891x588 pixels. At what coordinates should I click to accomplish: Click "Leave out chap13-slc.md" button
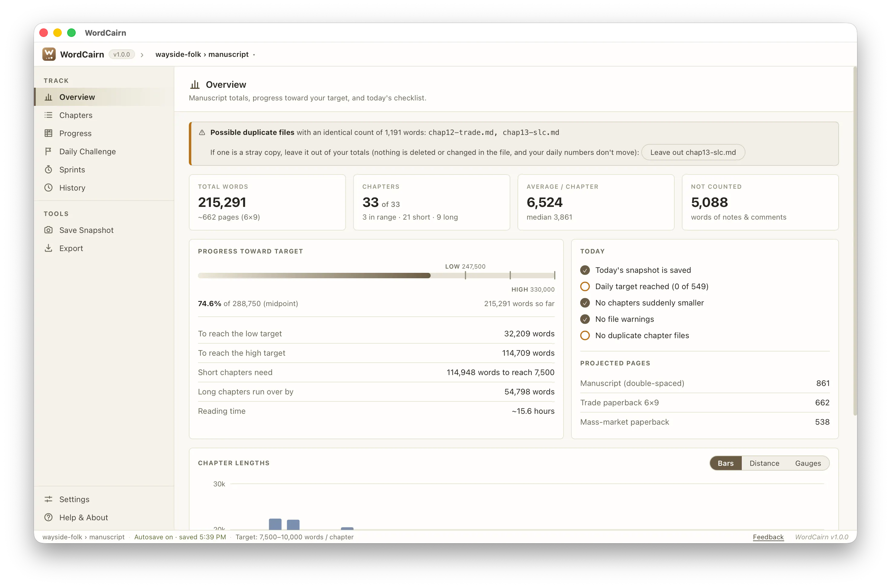(x=693, y=152)
